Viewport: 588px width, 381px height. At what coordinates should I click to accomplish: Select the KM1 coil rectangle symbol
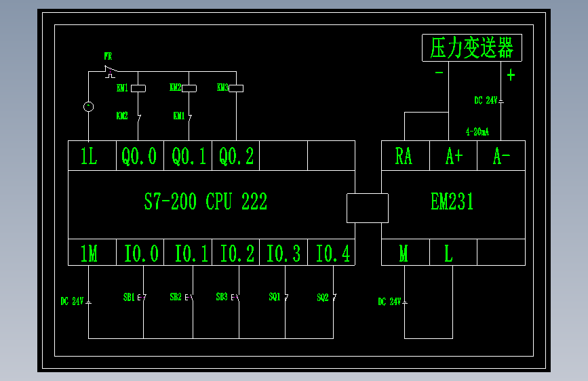tap(138, 89)
